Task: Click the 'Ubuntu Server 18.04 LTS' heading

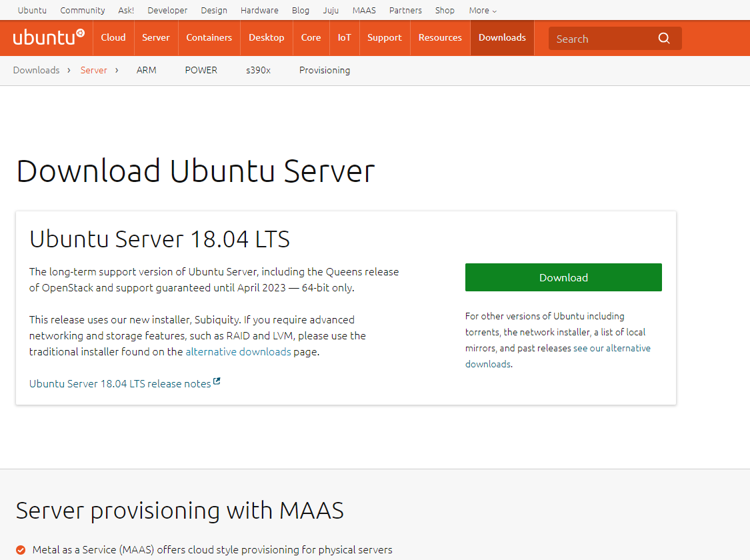Action: point(160,239)
